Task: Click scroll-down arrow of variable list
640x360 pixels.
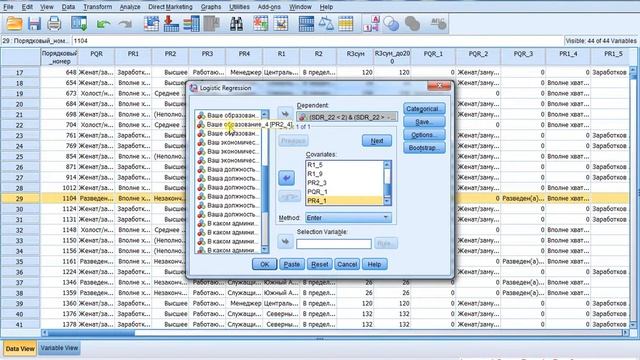Action: (265, 249)
